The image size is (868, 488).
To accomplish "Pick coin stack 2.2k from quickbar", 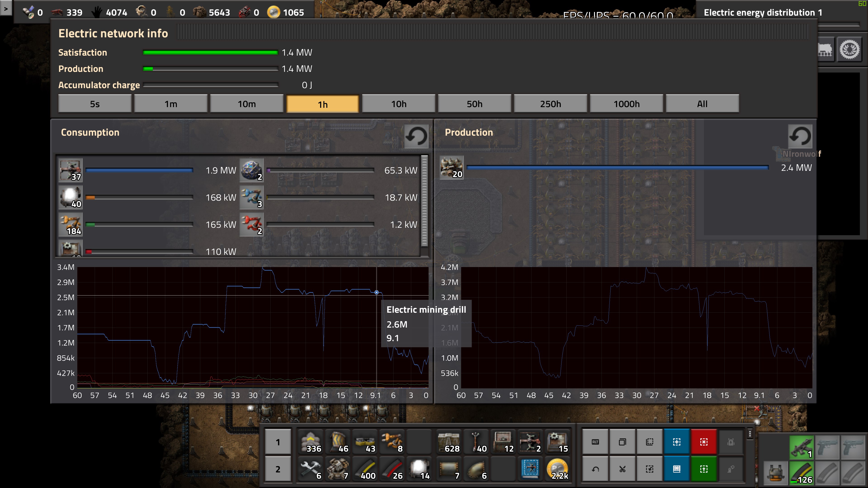I will tap(557, 469).
